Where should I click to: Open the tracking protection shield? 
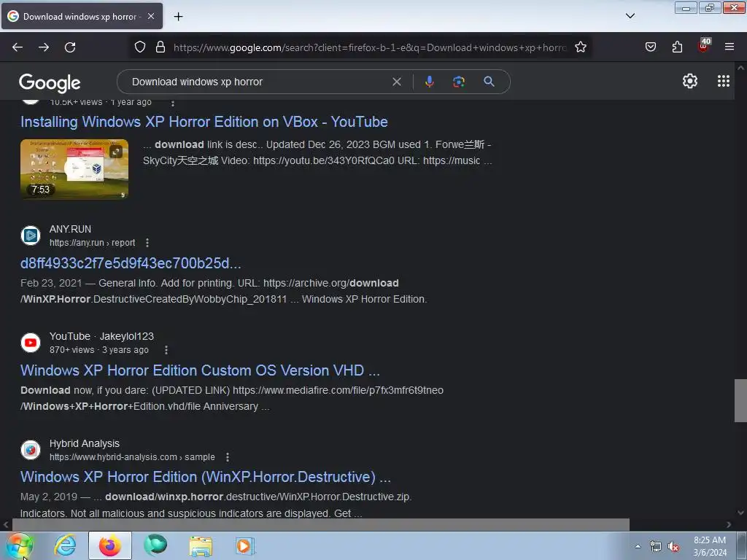[139, 47]
